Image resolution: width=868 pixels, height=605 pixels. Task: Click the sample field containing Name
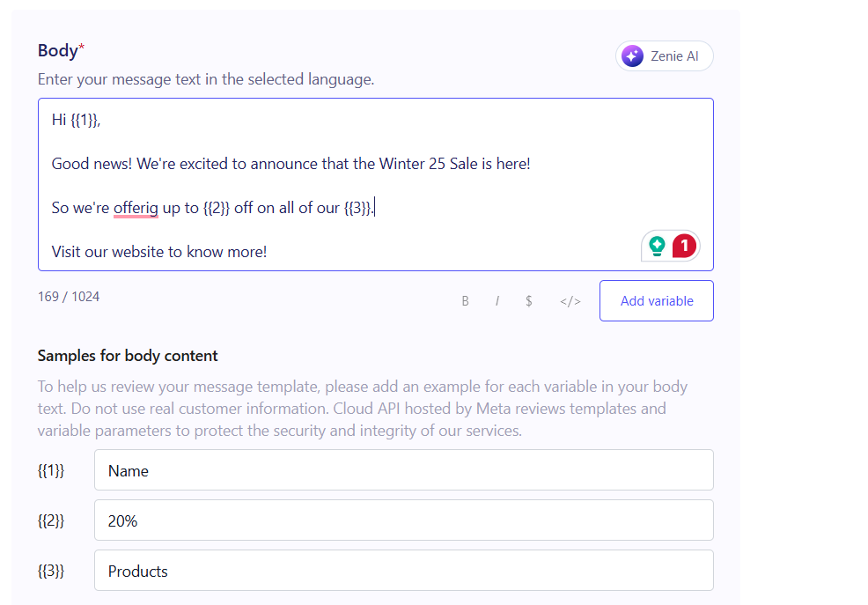pyautogui.click(x=403, y=470)
